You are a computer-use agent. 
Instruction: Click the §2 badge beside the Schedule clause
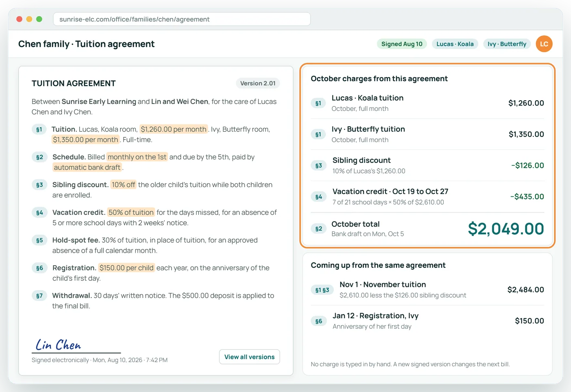40,157
